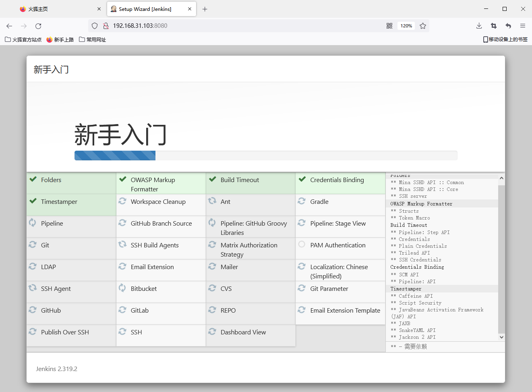Viewport: 532px width, 392px height.
Task: Click the address bar showing 192.168.31.103:8080
Action: point(242,26)
